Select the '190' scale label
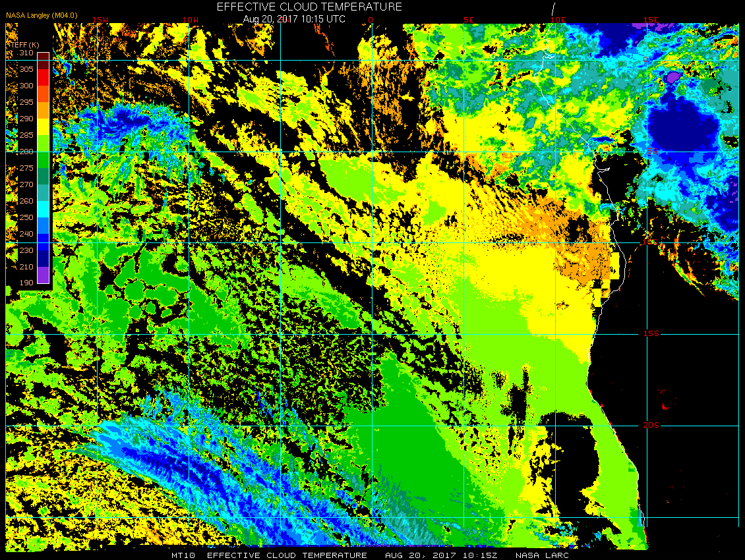 point(26,283)
